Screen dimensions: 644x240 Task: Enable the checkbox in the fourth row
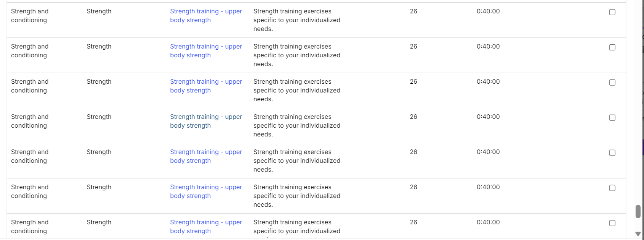click(x=612, y=118)
